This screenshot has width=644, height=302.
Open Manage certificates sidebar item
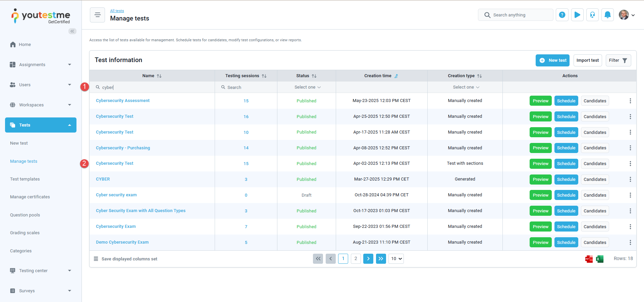(x=30, y=197)
